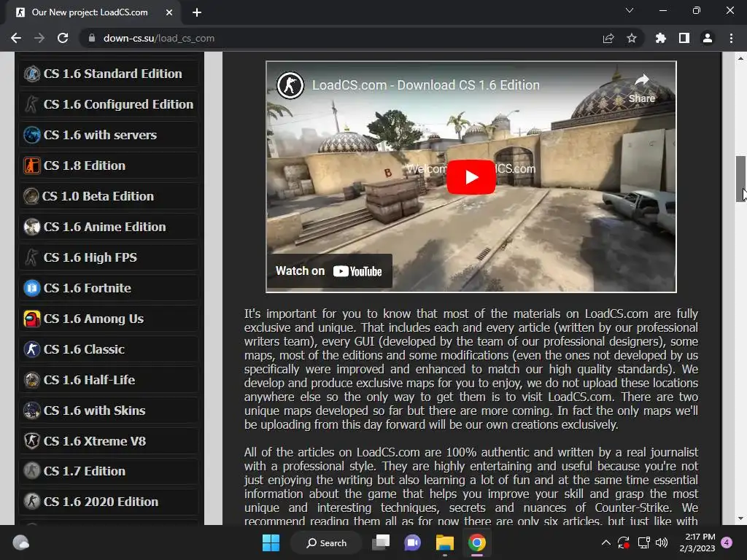Open the Windows Start menu
The height and width of the screenshot is (560, 747).
coord(271,542)
